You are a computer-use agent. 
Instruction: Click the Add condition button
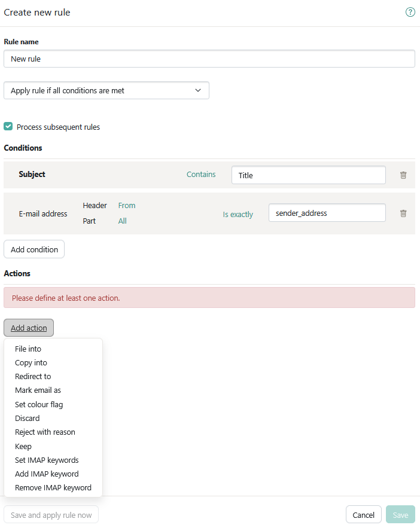point(34,249)
